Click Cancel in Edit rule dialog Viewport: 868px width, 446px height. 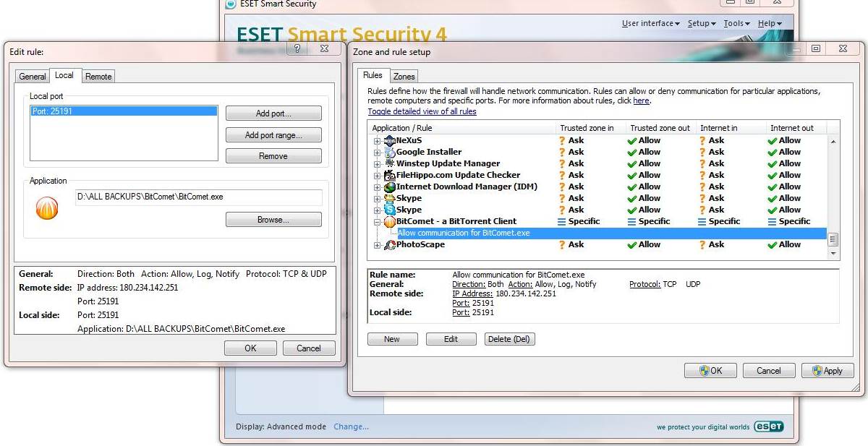[x=309, y=348]
